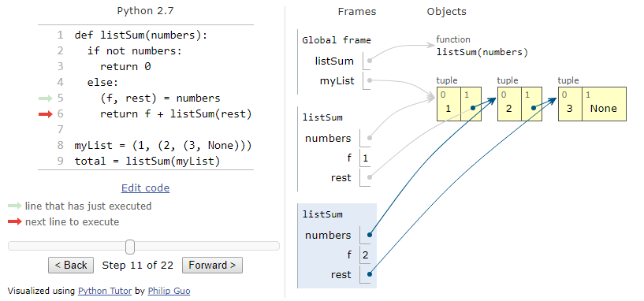Click the tuple cell containing 2
This screenshot has height=301, width=644.
[509, 104]
